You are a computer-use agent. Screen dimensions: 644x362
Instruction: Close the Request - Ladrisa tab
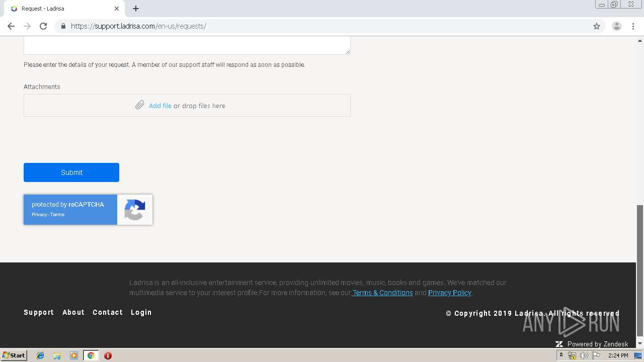coord(117,9)
